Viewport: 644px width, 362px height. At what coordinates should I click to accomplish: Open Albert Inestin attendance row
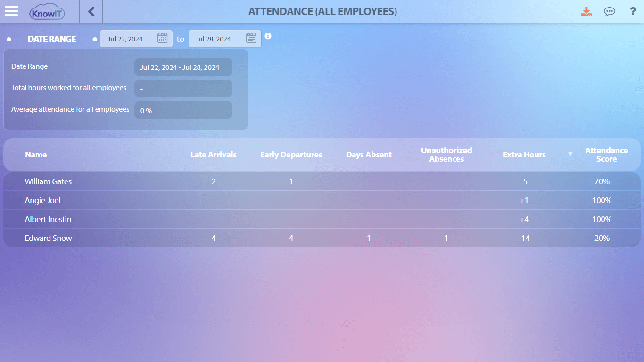[x=322, y=219]
